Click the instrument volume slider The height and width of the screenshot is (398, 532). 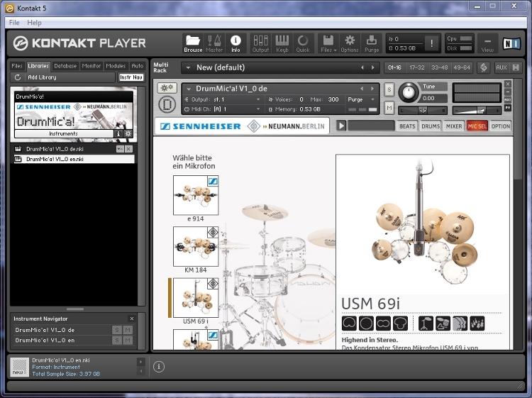pos(477,110)
